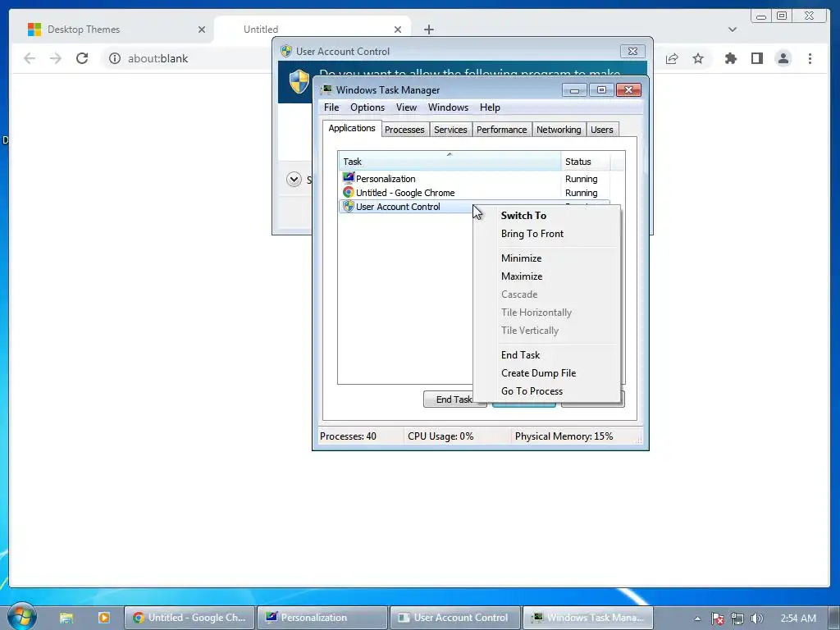The height and width of the screenshot is (630, 840).
Task: Open the Options menu in Task Manager
Action: point(367,107)
